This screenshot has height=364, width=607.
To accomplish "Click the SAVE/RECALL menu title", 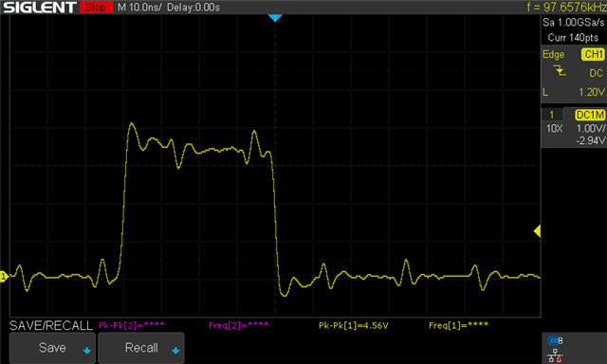I will coord(51,326).
